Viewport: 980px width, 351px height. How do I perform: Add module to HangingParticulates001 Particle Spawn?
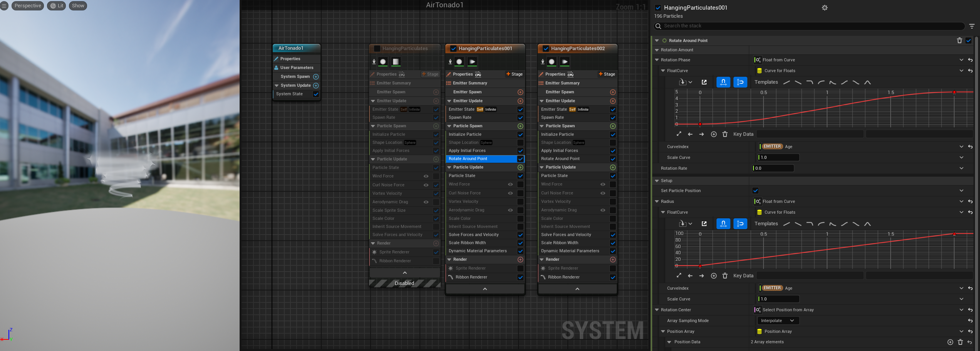pos(520,126)
